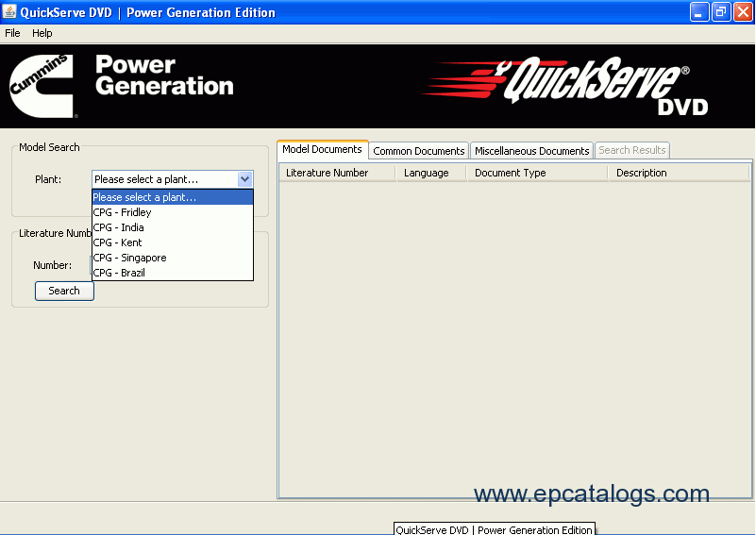The height and width of the screenshot is (535, 756).
Task: Click the Java icon in title bar
Action: [9, 11]
